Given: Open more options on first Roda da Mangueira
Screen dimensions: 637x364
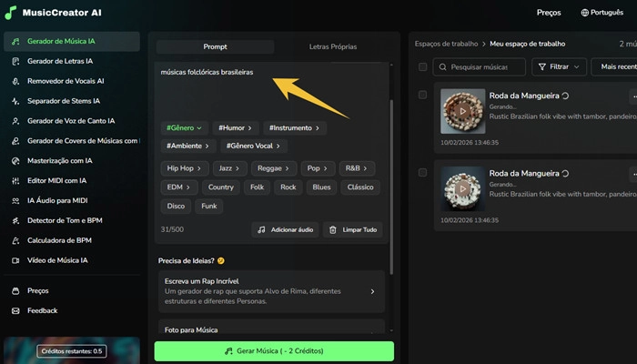Looking at the screenshot, I should (633, 96).
